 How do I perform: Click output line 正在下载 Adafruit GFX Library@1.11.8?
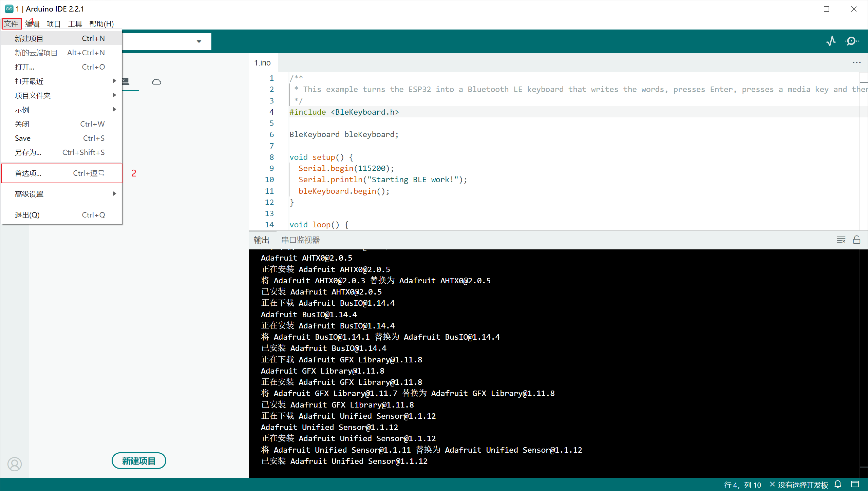click(x=342, y=360)
